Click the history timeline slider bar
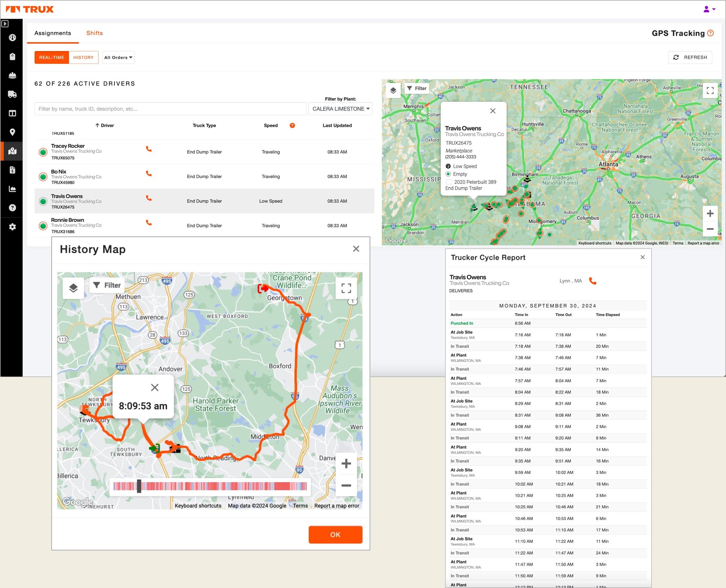 (210, 486)
